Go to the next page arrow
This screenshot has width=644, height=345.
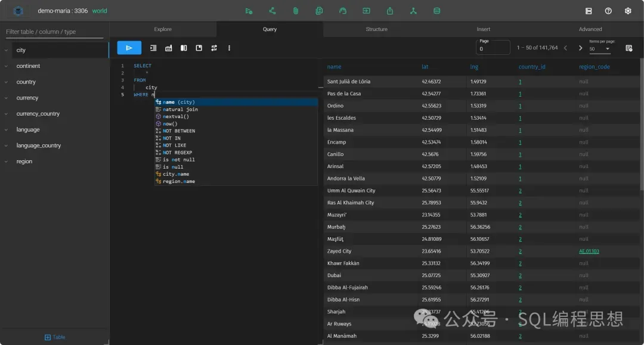click(580, 48)
